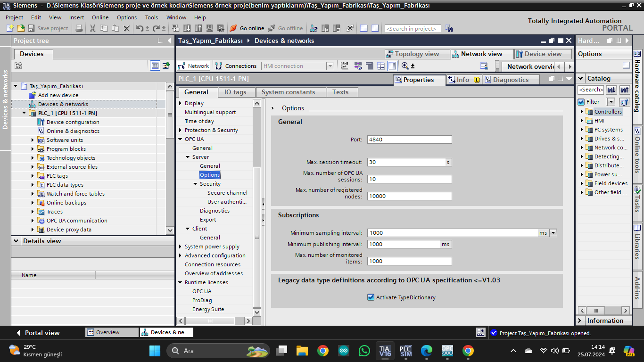Click the Print toolbar icon
Screen dimensions: 644x362
(x=79, y=28)
